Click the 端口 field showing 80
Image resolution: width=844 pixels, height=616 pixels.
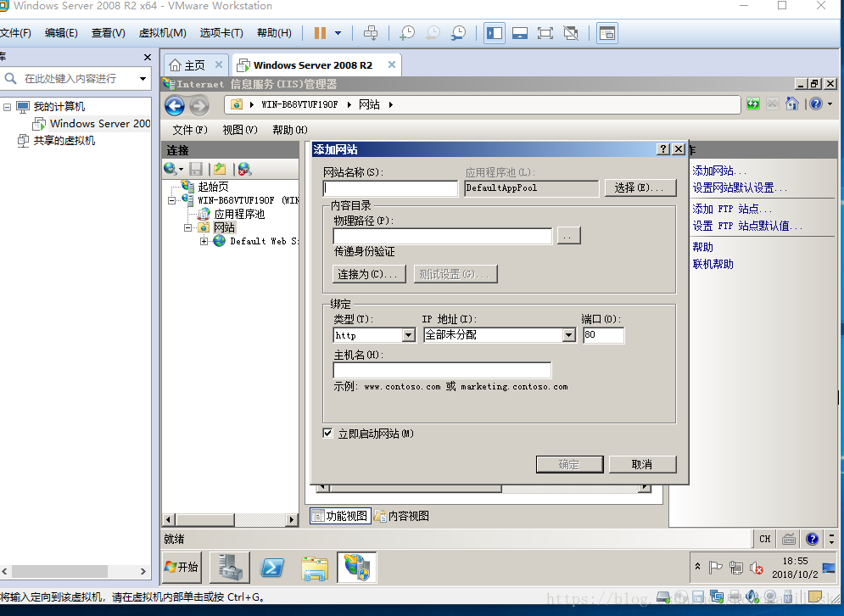click(x=603, y=335)
